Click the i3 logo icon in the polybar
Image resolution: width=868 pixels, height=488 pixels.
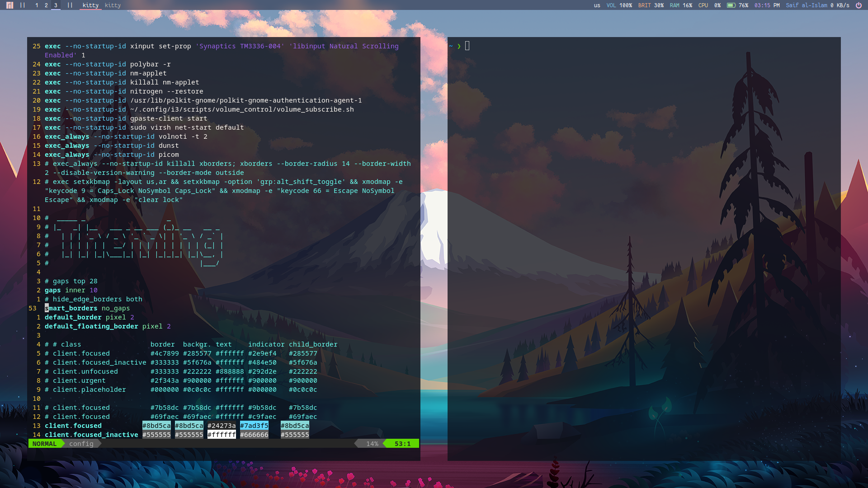(9, 5)
